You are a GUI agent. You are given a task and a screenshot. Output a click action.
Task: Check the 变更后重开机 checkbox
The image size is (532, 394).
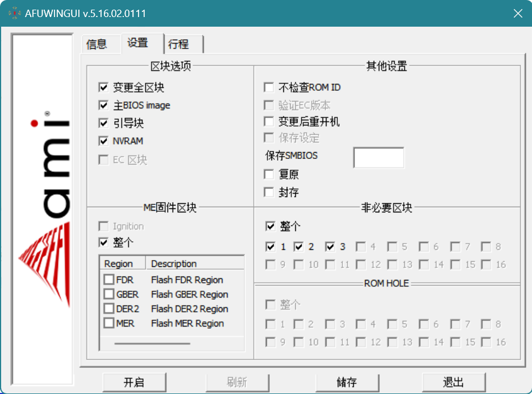(269, 121)
